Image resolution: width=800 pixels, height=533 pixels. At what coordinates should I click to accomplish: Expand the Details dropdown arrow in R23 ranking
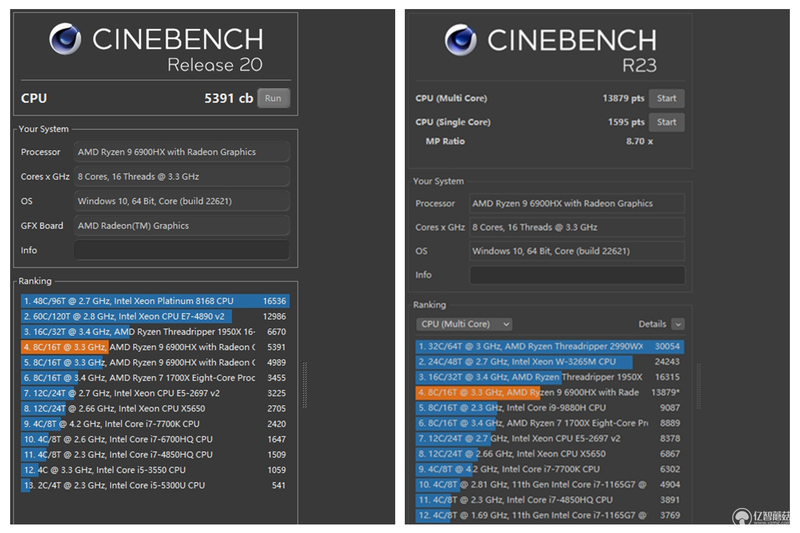click(x=678, y=324)
